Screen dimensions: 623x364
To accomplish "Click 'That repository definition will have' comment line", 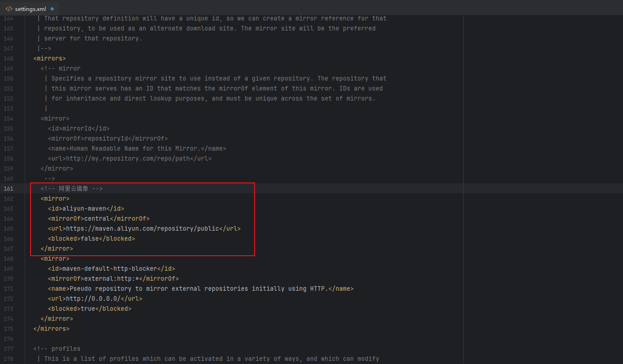I will 212,18.
